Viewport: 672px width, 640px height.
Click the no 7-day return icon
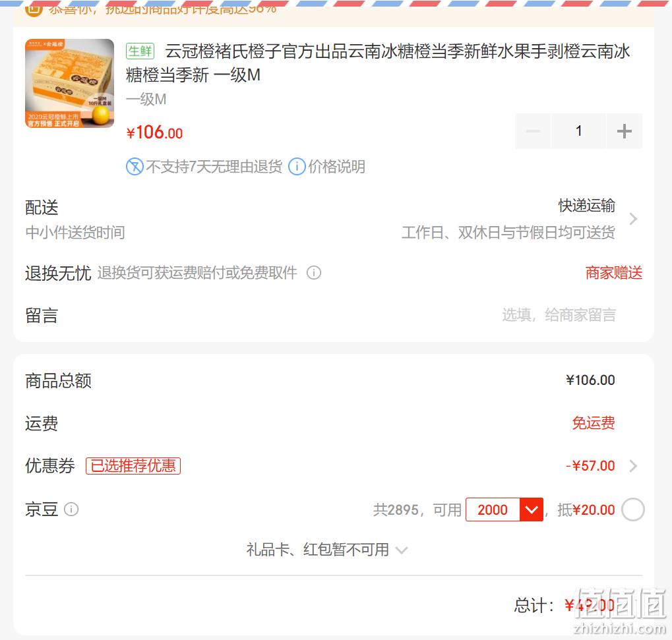pyautogui.click(x=135, y=167)
